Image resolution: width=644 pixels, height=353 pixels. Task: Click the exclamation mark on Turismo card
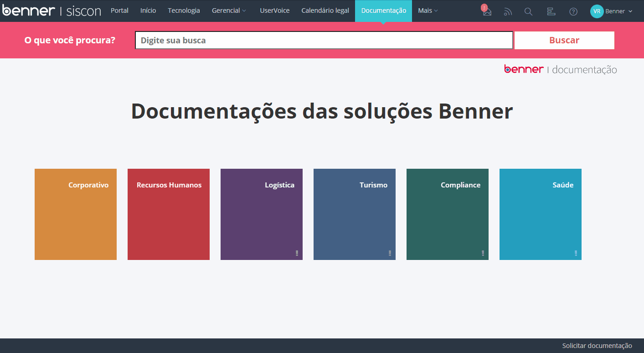pos(390,253)
